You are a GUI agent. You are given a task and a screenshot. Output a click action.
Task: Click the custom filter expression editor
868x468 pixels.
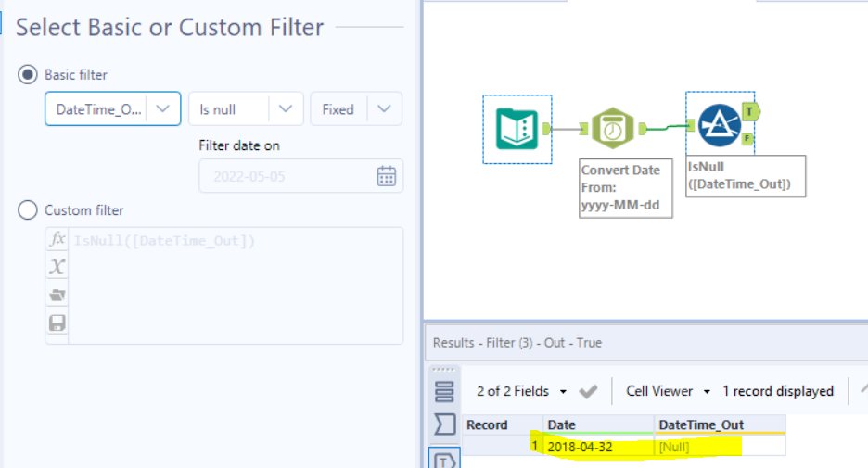coord(236,285)
